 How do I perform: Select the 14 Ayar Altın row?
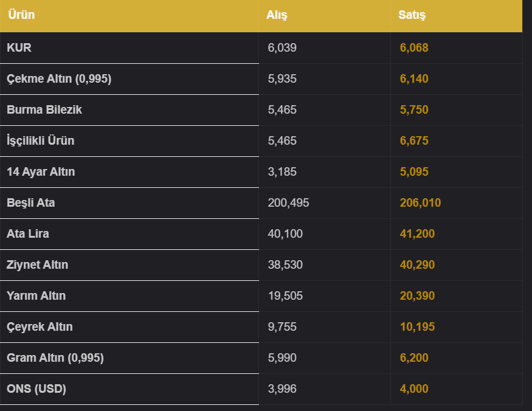click(x=261, y=171)
